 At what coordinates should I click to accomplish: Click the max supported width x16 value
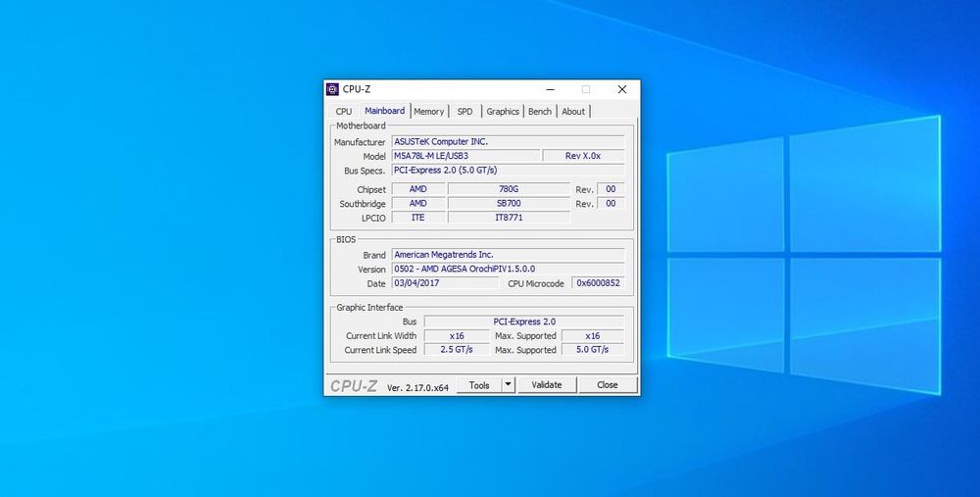[593, 335]
